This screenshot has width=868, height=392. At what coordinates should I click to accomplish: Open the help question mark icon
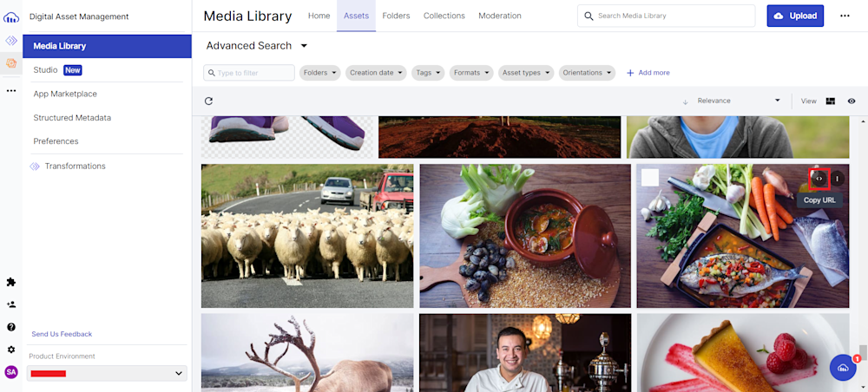point(11,327)
